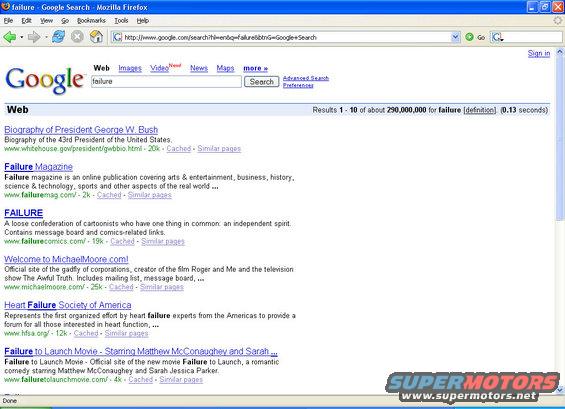Open Cached link for hfsa.org result
Viewport: 565px width, 409px height.
coord(86,333)
